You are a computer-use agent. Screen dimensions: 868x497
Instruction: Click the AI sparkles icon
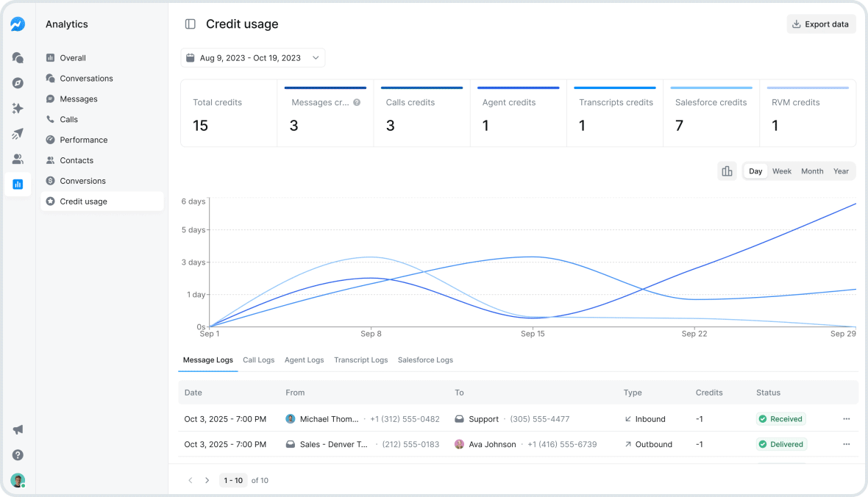point(18,108)
